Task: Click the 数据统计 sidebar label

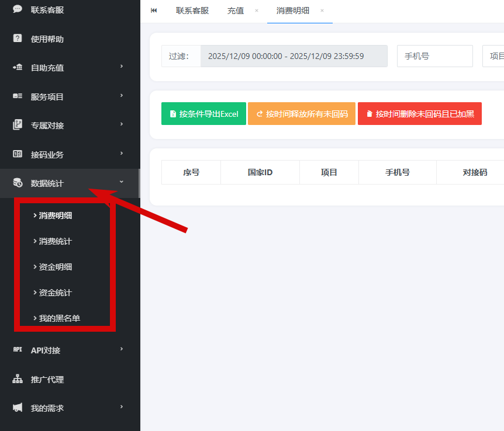Action: coord(47,183)
